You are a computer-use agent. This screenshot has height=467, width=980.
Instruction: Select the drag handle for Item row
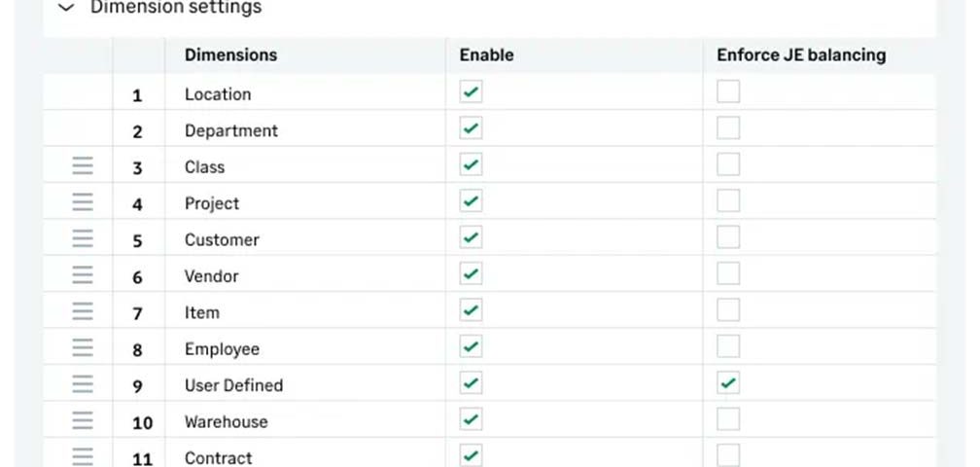pyautogui.click(x=83, y=310)
